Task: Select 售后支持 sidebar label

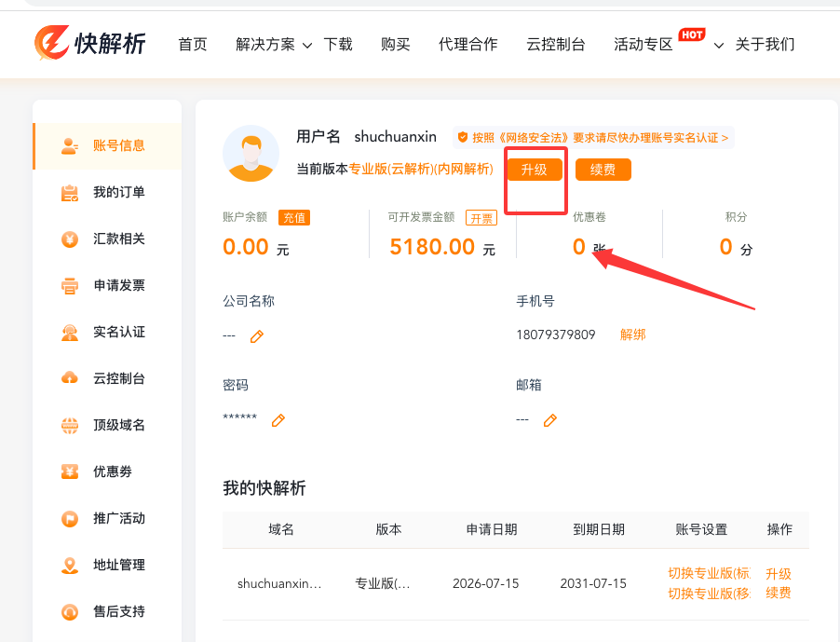Action: pos(119,612)
